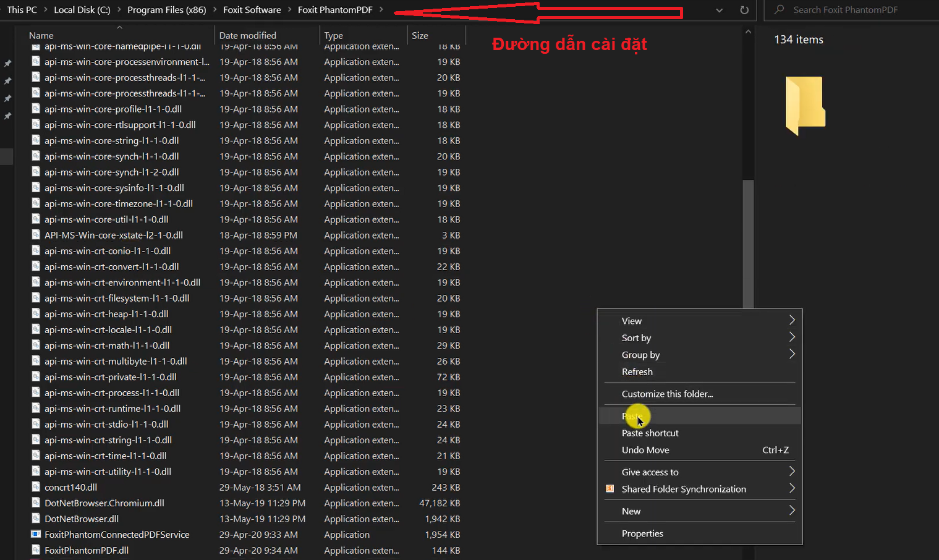This screenshot has width=939, height=560.
Task: Sort by the Date modified column header
Action: pos(247,35)
